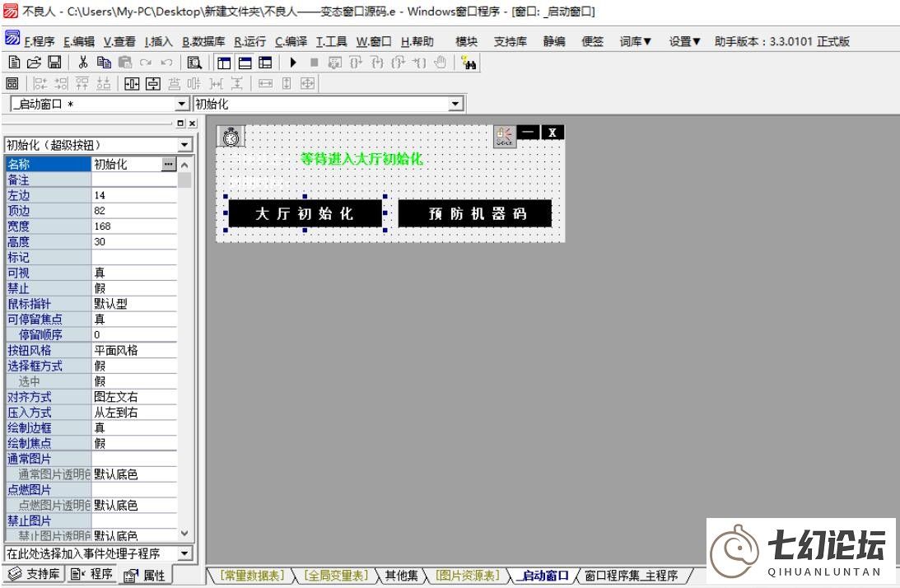Image resolution: width=900 pixels, height=588 pixels.
Task: Expand the _启动窗口 selector dropdown
Action: (182, 104)
